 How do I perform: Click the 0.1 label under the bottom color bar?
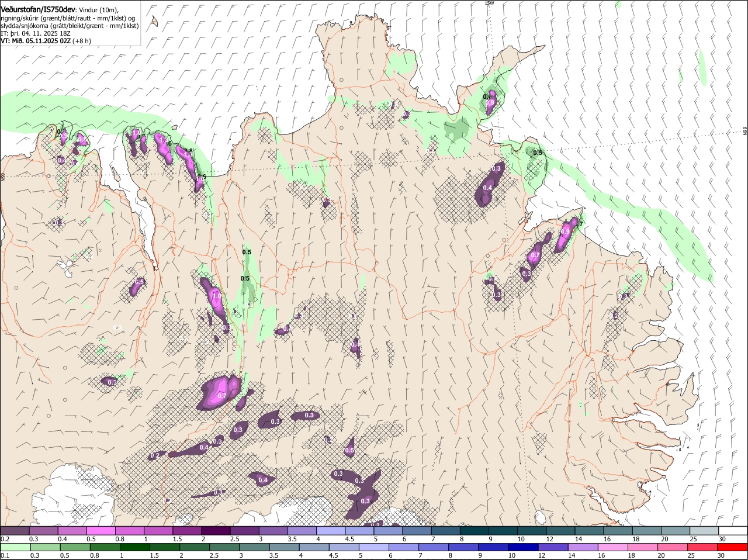click(x=5, y=555)
